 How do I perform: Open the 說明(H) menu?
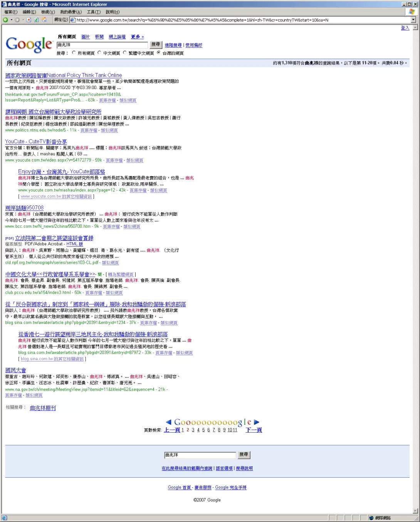(113, 12)
